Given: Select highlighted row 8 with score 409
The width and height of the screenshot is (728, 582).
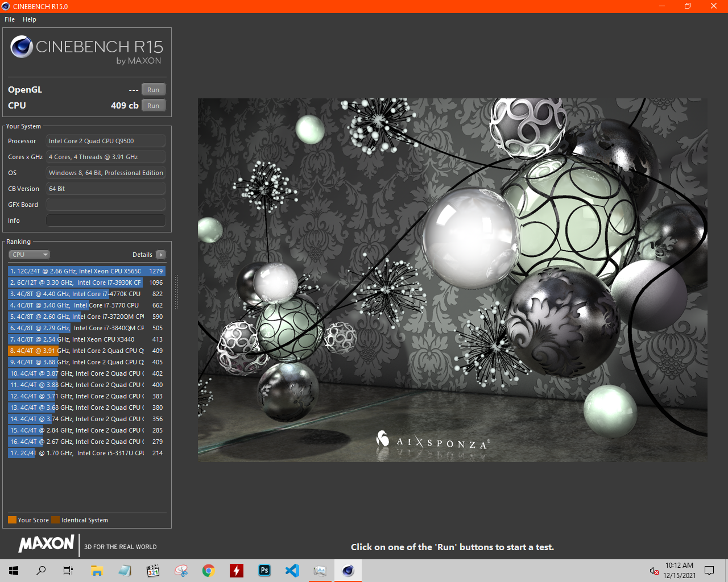Looking at the screenshot, I should pos(86,351).
